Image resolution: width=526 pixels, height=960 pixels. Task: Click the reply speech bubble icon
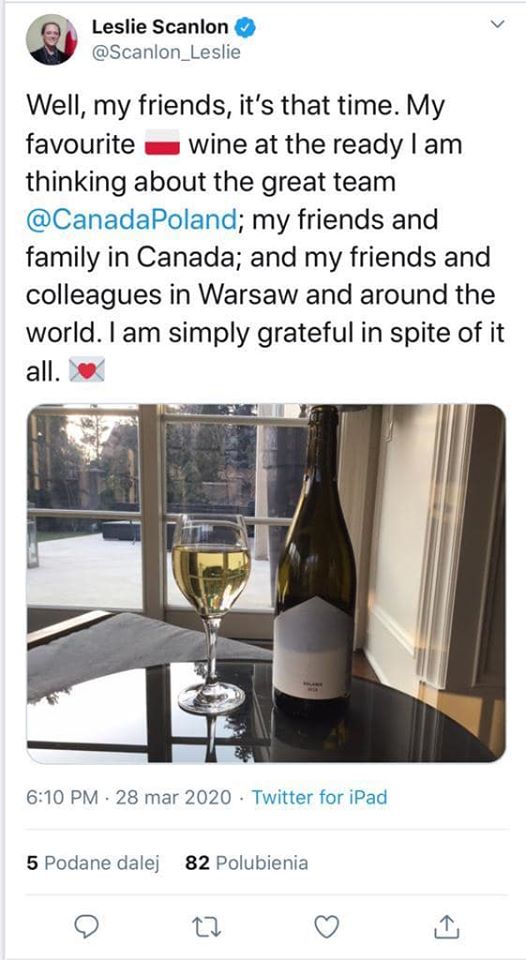(x=89, y=928)
